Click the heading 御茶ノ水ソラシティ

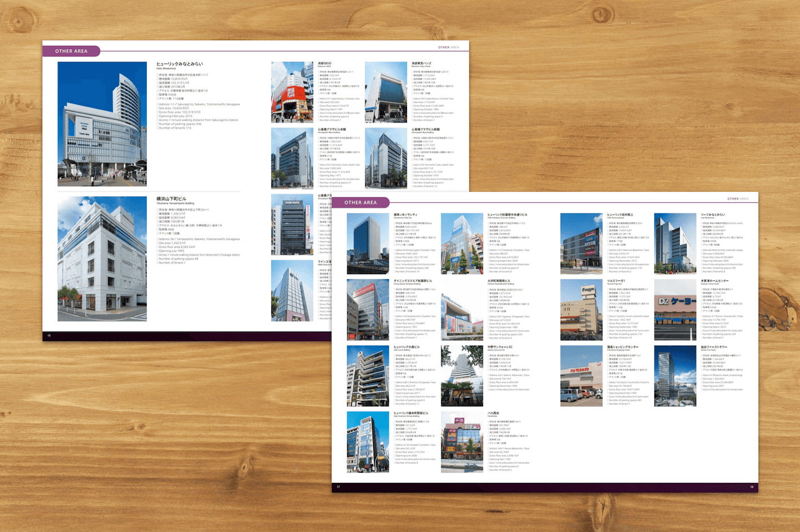[405, 214]
